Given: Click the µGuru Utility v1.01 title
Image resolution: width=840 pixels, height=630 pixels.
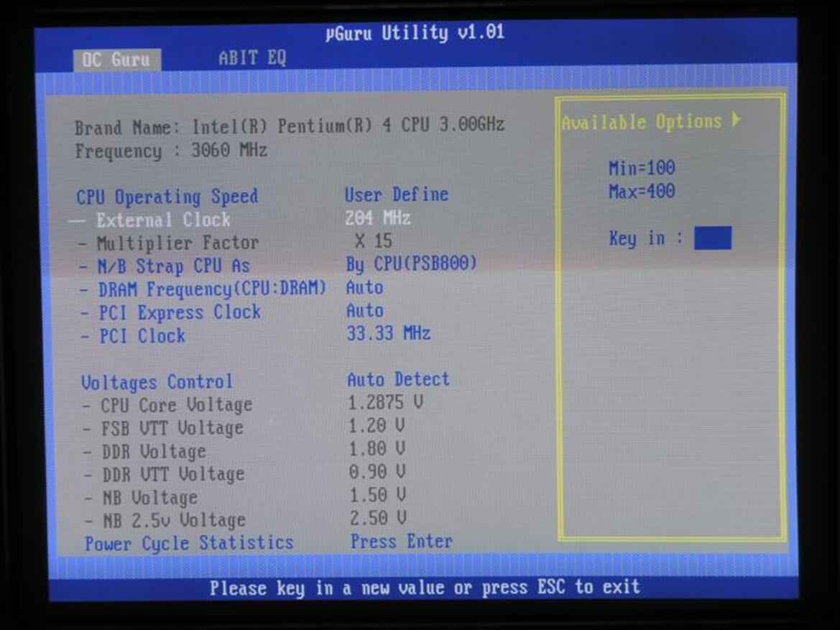Looking at the screenshot, I should click(x=415, y=32).
